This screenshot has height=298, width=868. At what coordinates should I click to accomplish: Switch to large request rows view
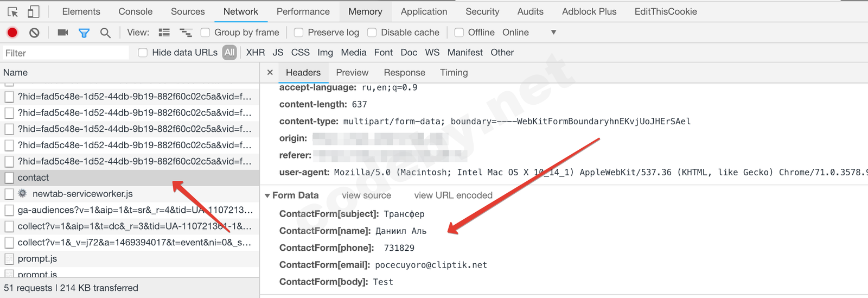pos(164,33)
